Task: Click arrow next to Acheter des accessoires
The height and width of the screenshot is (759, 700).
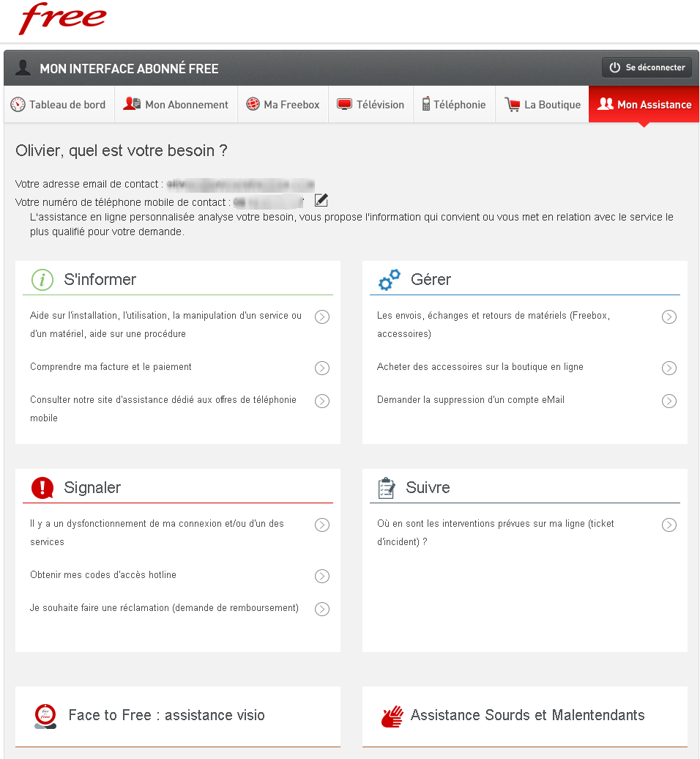Action: 669,368
